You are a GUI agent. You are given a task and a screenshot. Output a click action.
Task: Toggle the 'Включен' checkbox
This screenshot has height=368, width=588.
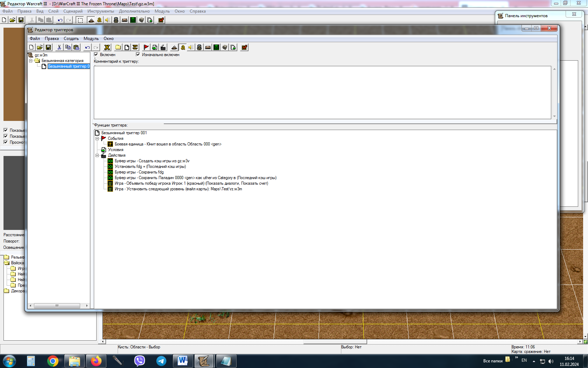pos(96,55)
